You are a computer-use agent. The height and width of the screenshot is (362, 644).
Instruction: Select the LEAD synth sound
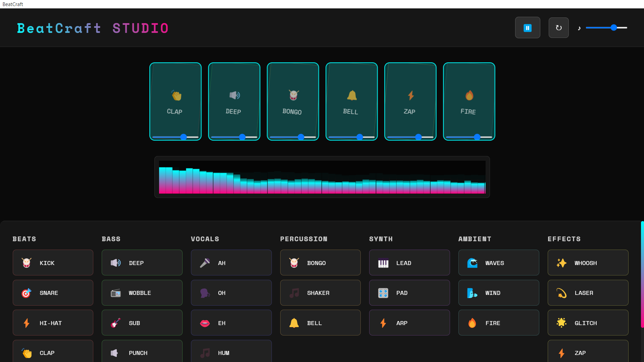(x=409, y=263)
